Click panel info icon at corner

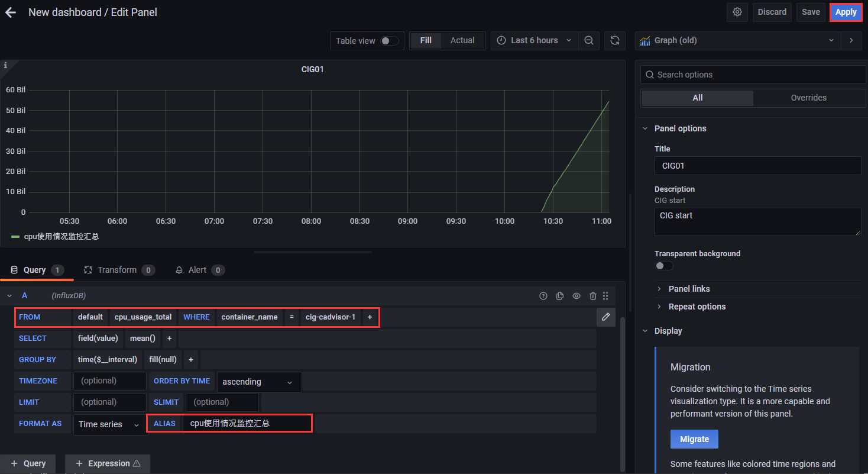(x=5, y=65)
